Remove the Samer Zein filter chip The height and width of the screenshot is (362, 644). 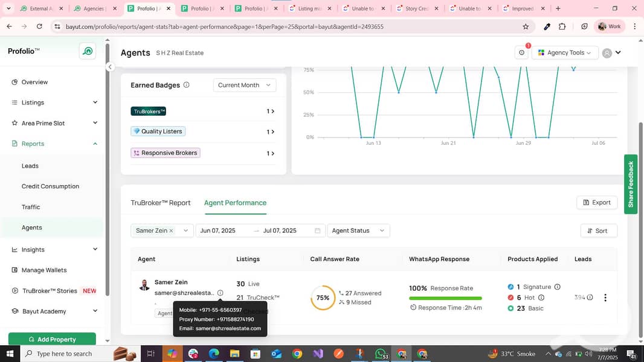pos(171,231)
